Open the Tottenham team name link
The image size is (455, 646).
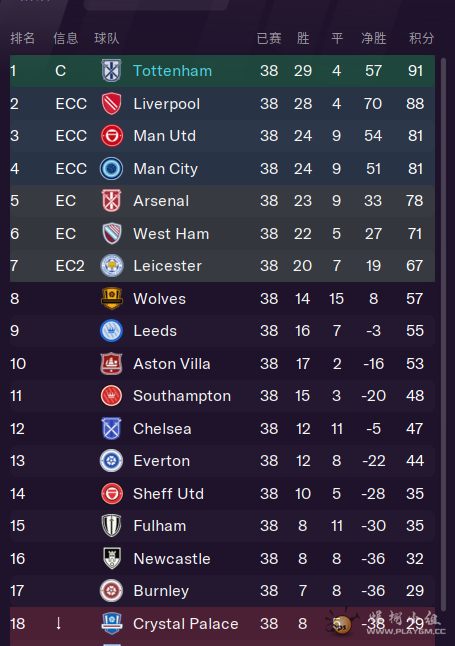click(x=172, y=71)
